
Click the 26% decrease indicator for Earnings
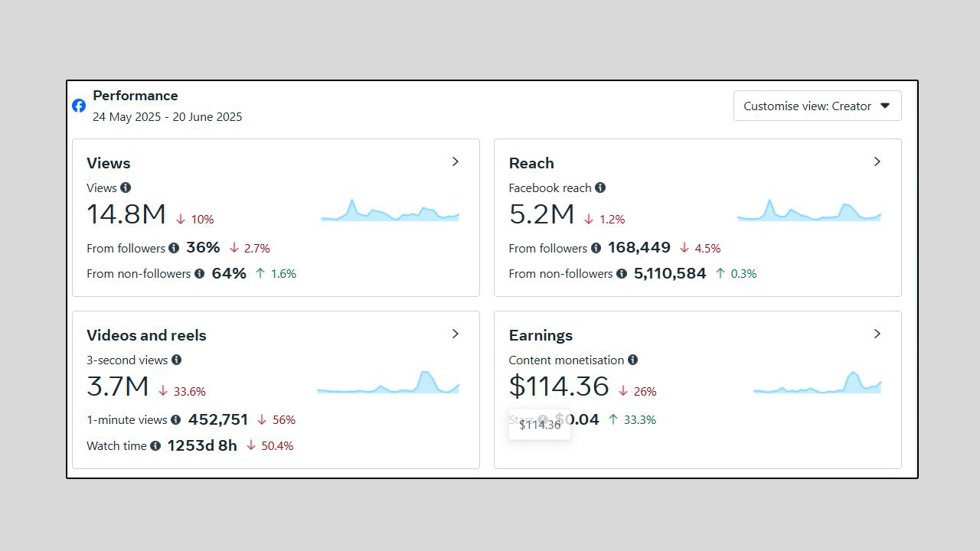(x=638, y=392)
